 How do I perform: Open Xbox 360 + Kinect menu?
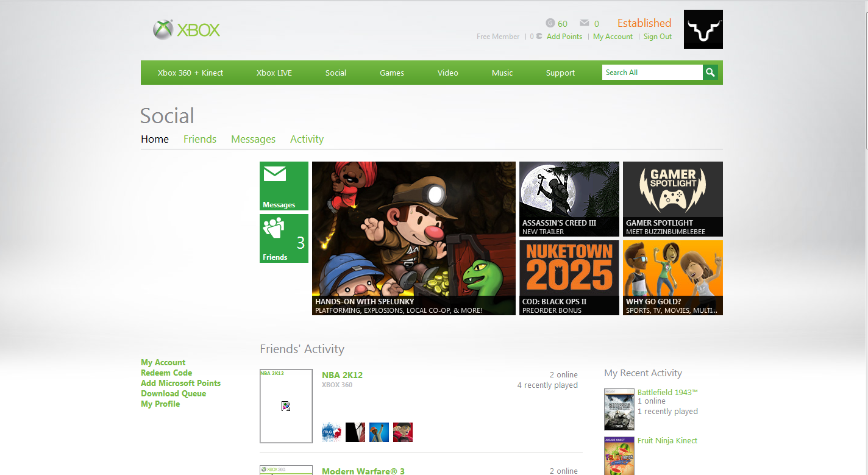(191, 73)
